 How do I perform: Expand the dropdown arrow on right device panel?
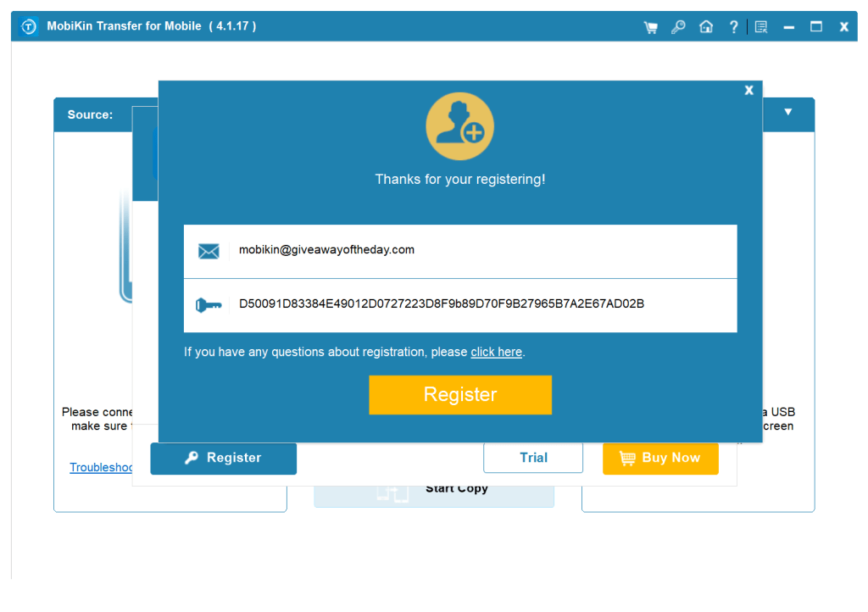click(787, 112)
